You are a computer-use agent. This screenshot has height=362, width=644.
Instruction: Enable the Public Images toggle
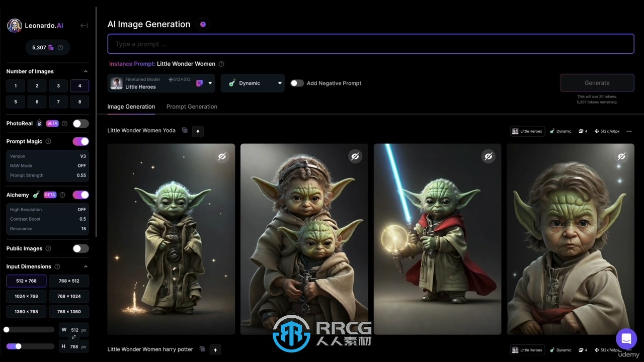coord(80,248)
